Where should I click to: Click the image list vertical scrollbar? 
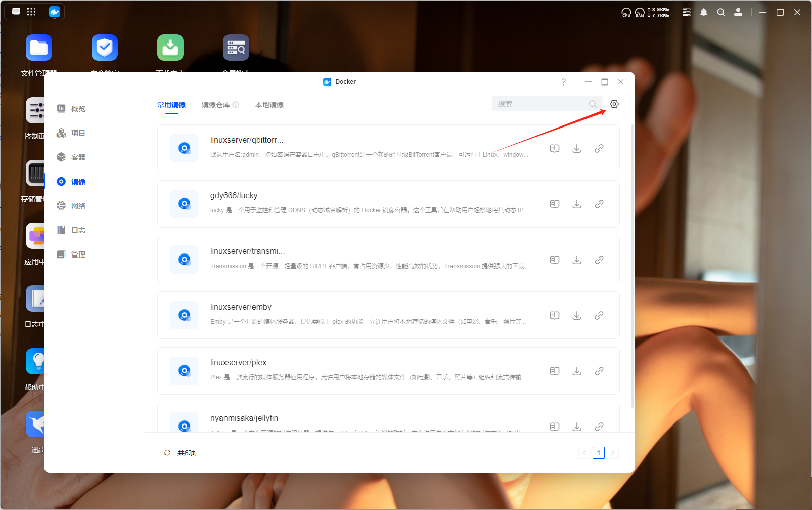pyautogui.click(x=632, y=266)
